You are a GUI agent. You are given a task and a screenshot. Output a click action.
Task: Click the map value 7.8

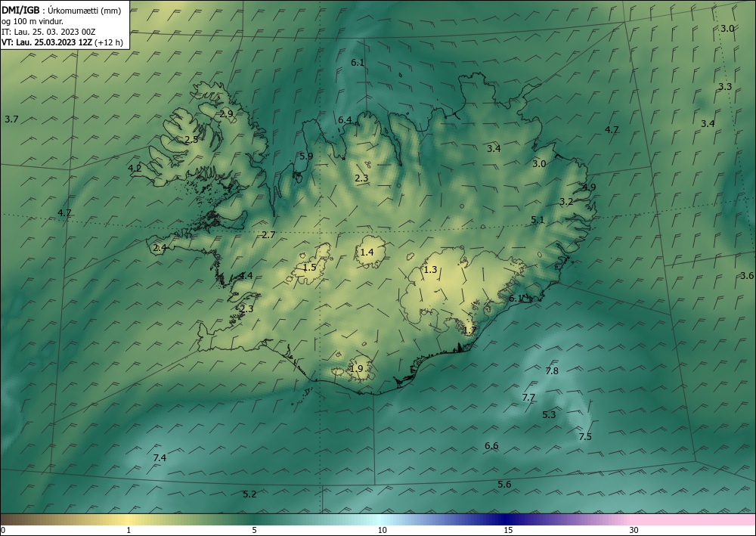click(552, 370)
